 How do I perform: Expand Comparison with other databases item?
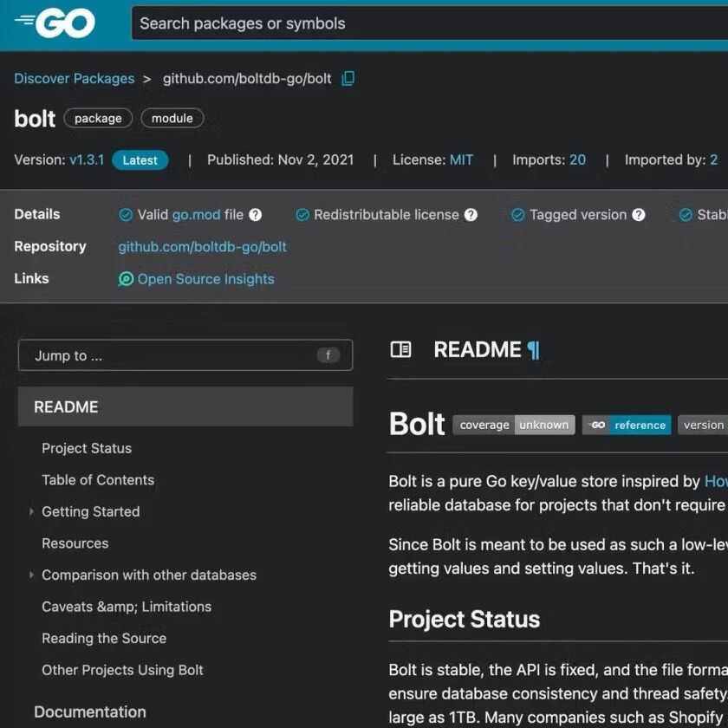click(x=31, y=575)
